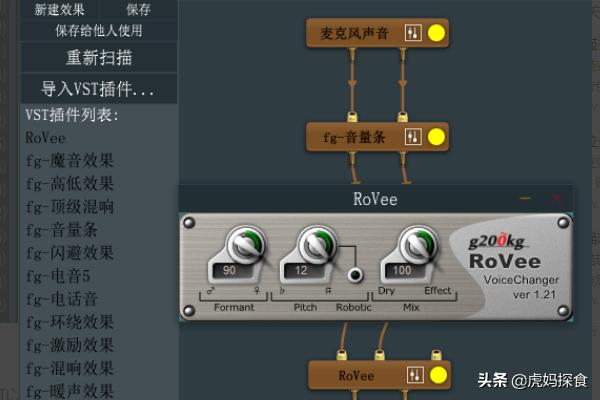Select fg-环绕效果 in plugin list
Viewport: 600px width, 400px height.
tap(70, 322)
